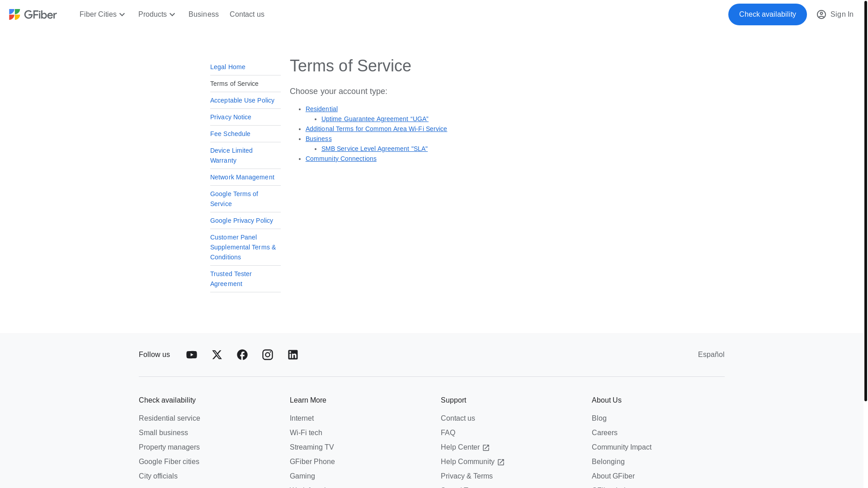
Task: Open Streaming TV footer link
Action: pyautogui.click(x=312, y=447)
